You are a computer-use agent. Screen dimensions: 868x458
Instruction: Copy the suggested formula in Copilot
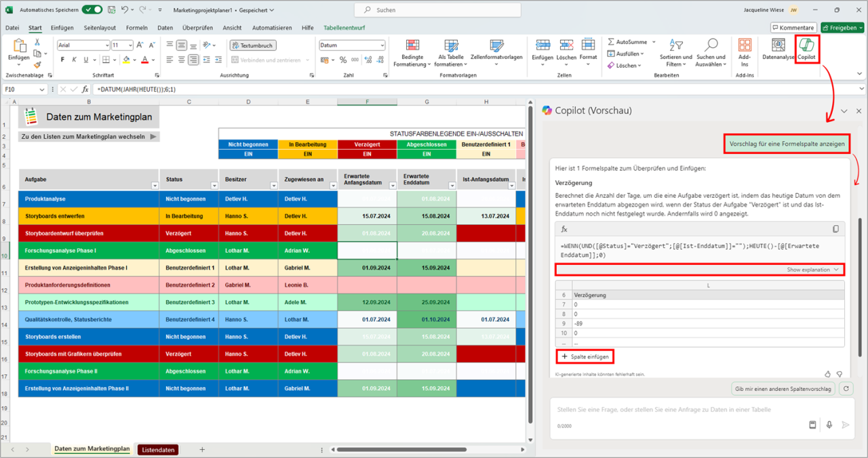836,230
